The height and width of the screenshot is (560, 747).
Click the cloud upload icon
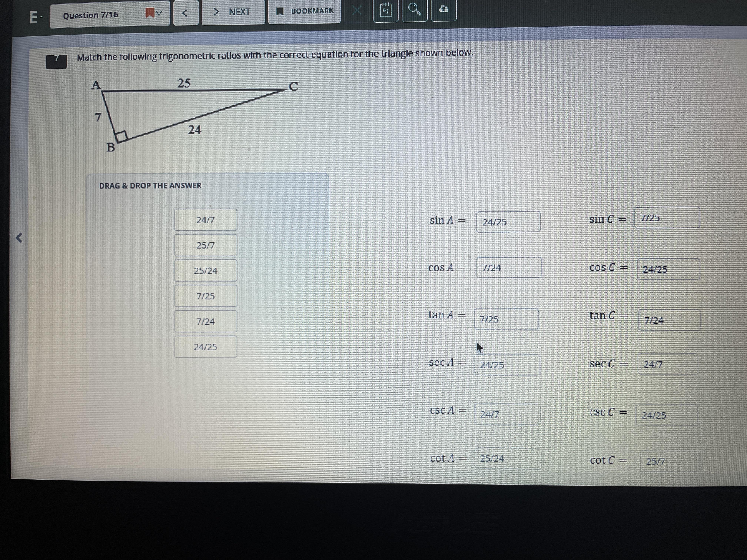[444, 9]
